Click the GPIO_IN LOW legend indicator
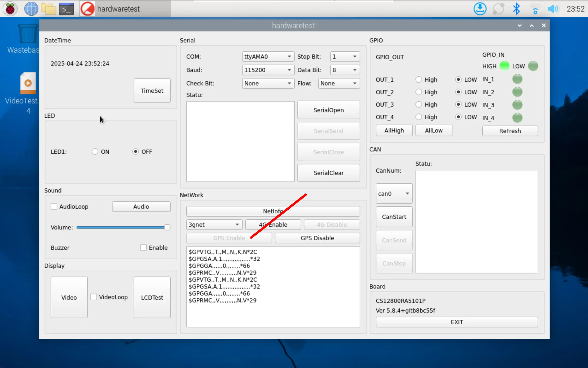Image resolution: width=588 pixels, height=368 pixels. point(533,66)
